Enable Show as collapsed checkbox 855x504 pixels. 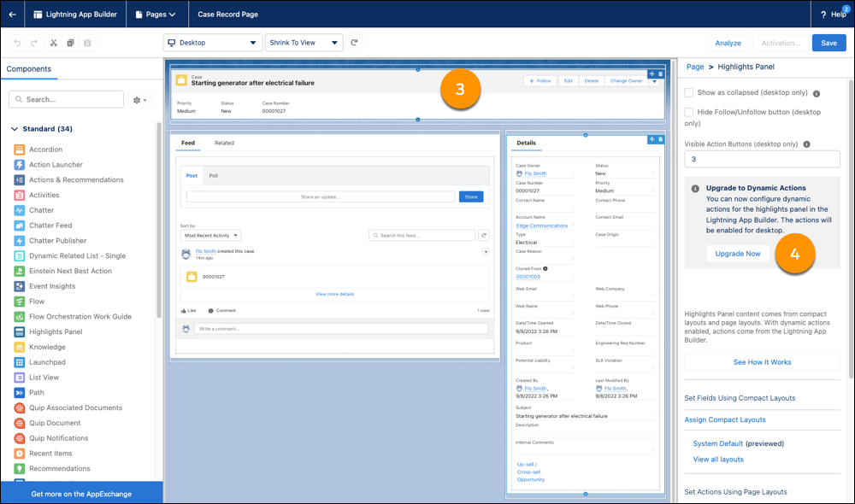pos(687,92)
